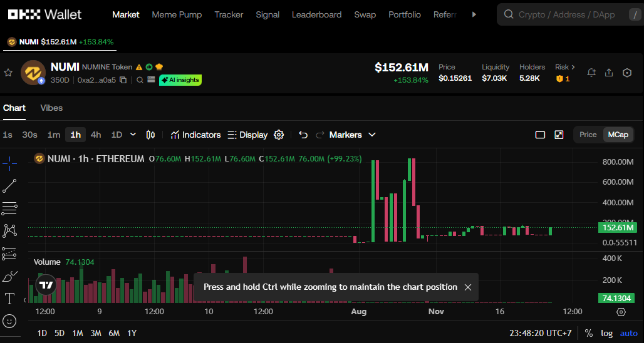The image size is (644, 343).
Task: Collapse the left pane arrow beside volume
Action: click(24, 300)
